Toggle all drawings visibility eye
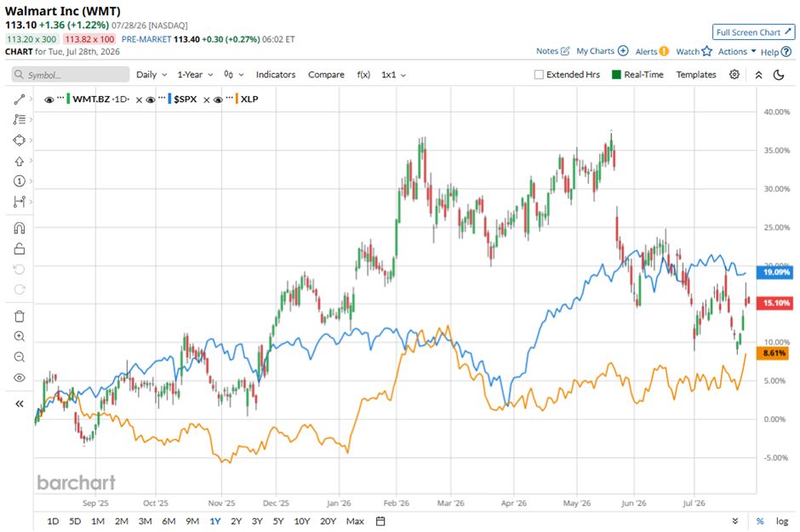 pyautogui.click(x=20, y=378)
